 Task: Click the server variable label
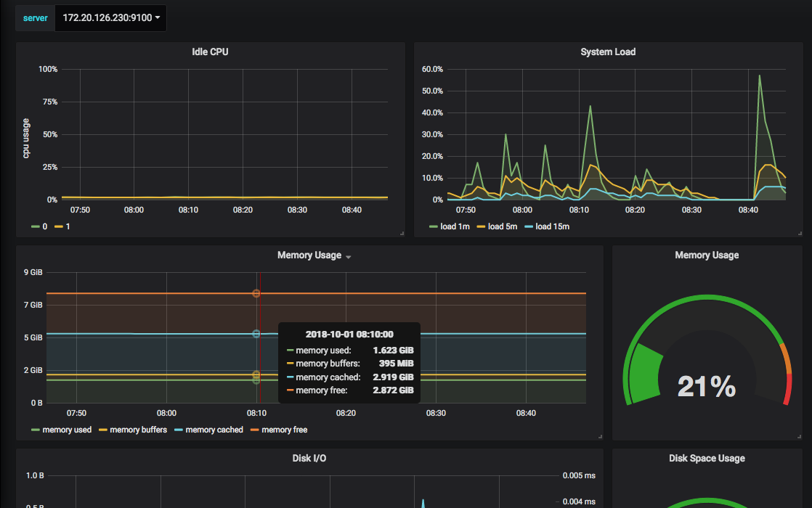click(35, 18)
